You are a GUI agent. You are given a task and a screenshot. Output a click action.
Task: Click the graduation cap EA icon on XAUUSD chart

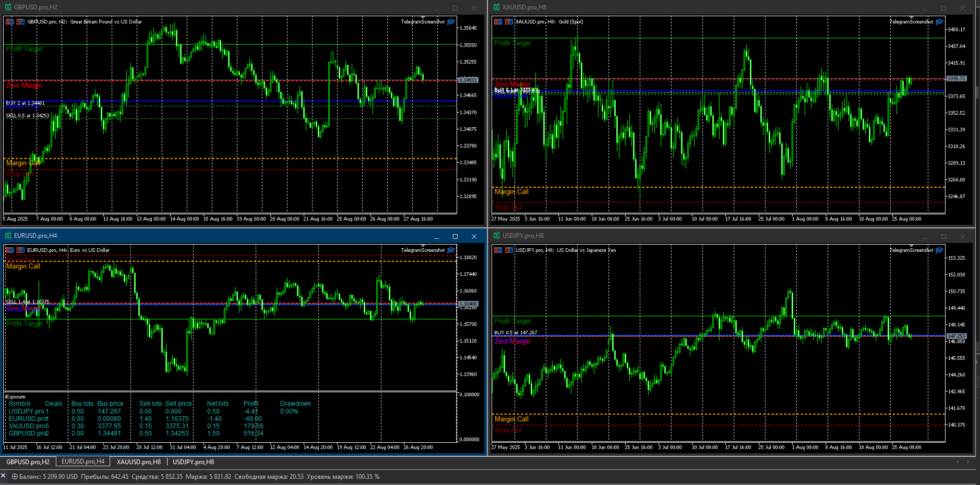tap(939, 22)
